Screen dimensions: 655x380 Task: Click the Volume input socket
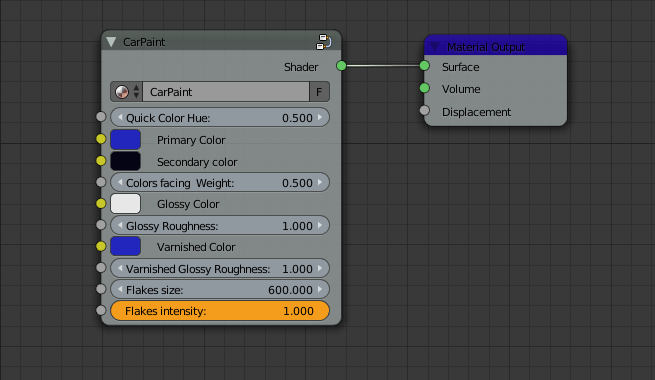pyautogui.click(x=424, y=88)
